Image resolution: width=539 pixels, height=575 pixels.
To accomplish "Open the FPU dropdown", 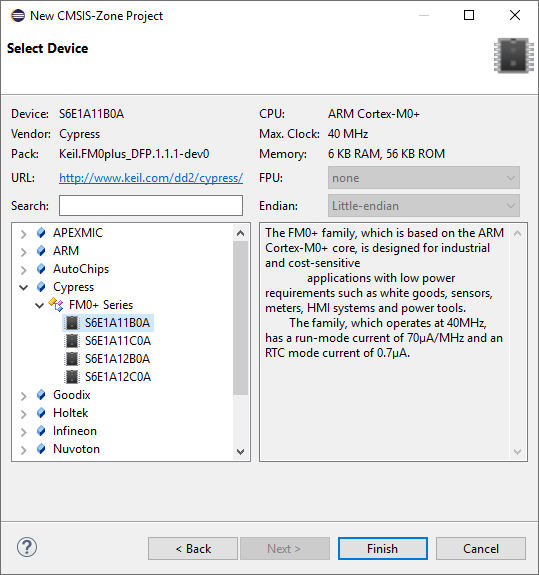I will (x=424, y=178).
